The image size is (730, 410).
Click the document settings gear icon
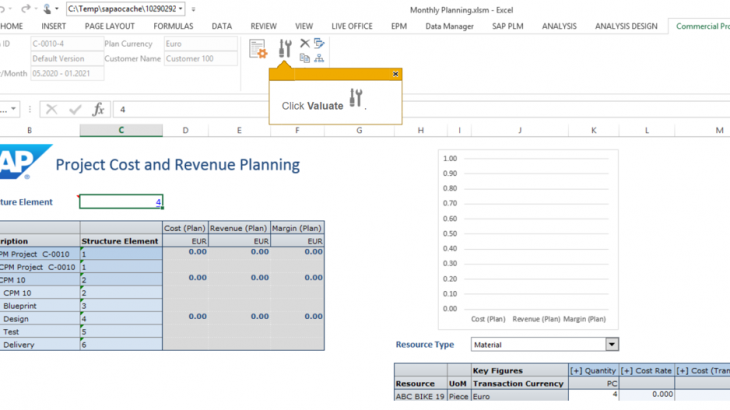coord(258,48)
